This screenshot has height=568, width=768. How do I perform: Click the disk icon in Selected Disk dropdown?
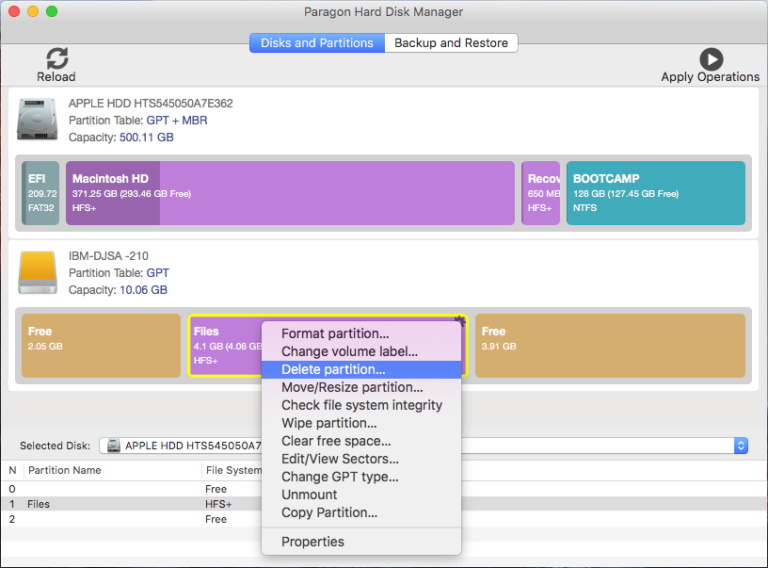click(114, 446)
